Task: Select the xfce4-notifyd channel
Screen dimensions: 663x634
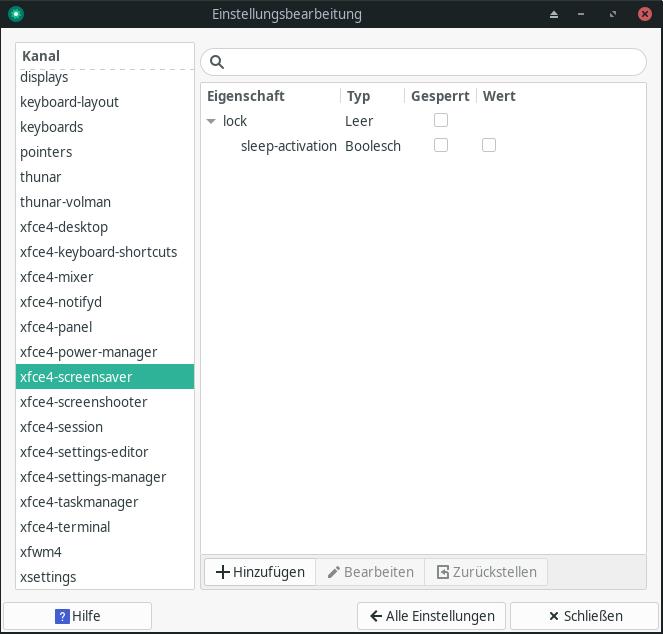Action: pos(105,302)
